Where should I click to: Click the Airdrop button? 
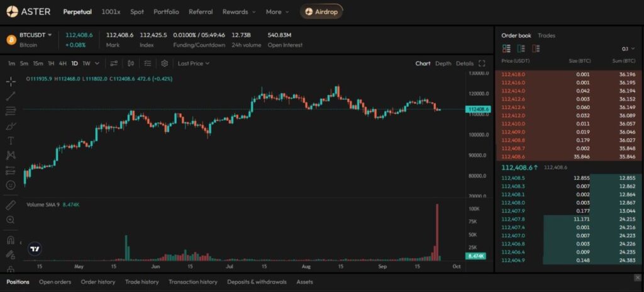[x=321, y=11]
